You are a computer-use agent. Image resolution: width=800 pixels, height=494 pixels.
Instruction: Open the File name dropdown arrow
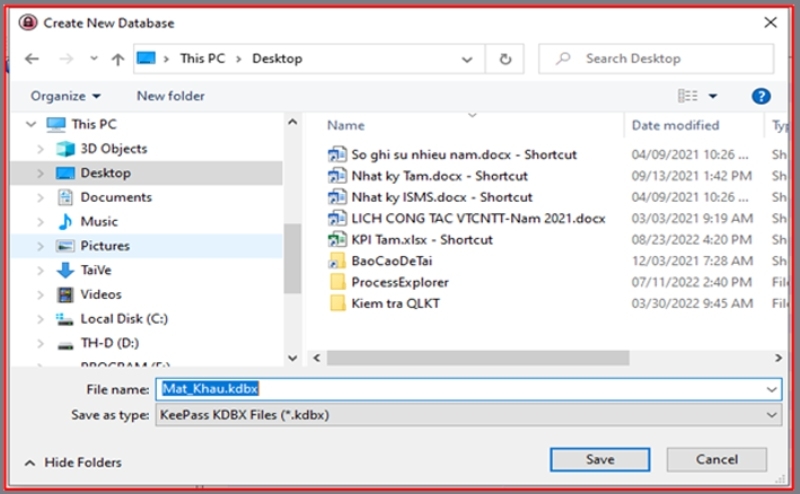[771, 390]
